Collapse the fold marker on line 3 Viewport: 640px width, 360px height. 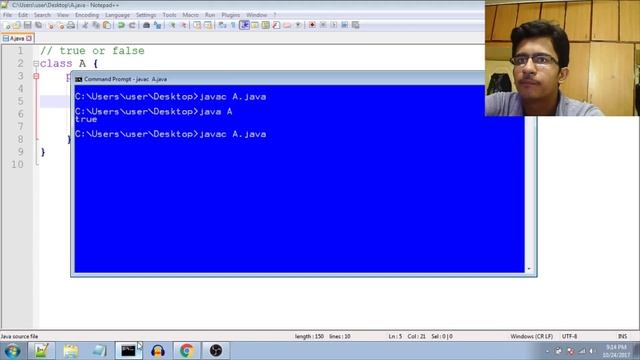pyautogui.click(x=36, y=76)
